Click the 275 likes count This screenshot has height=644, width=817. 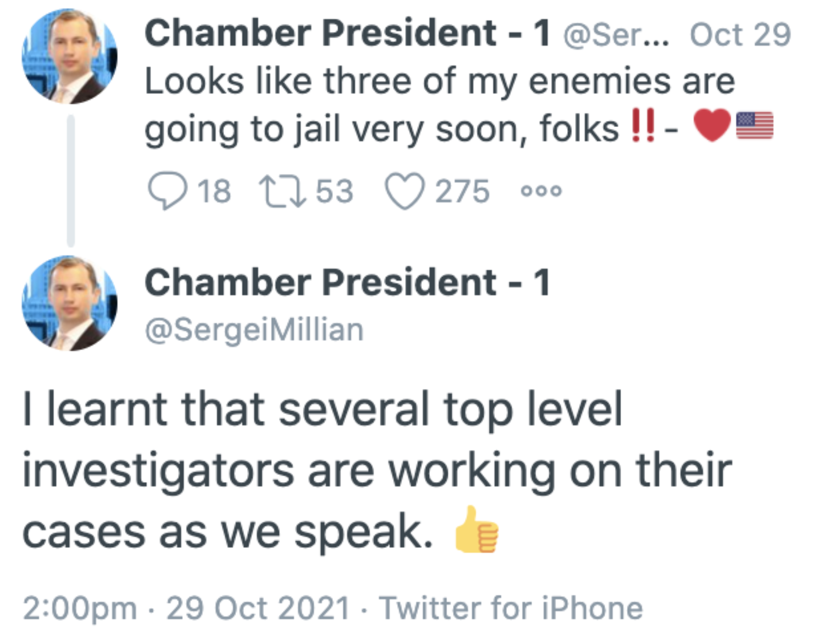tap(462, 191)
